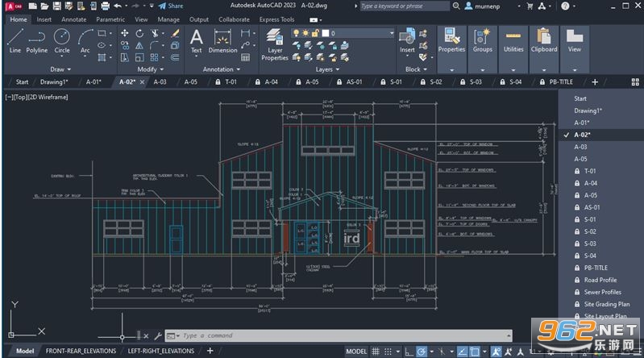The width and height of the screenshot is (644, 358).
Task: Click the Insert block icon
Action: pos(407,40)
